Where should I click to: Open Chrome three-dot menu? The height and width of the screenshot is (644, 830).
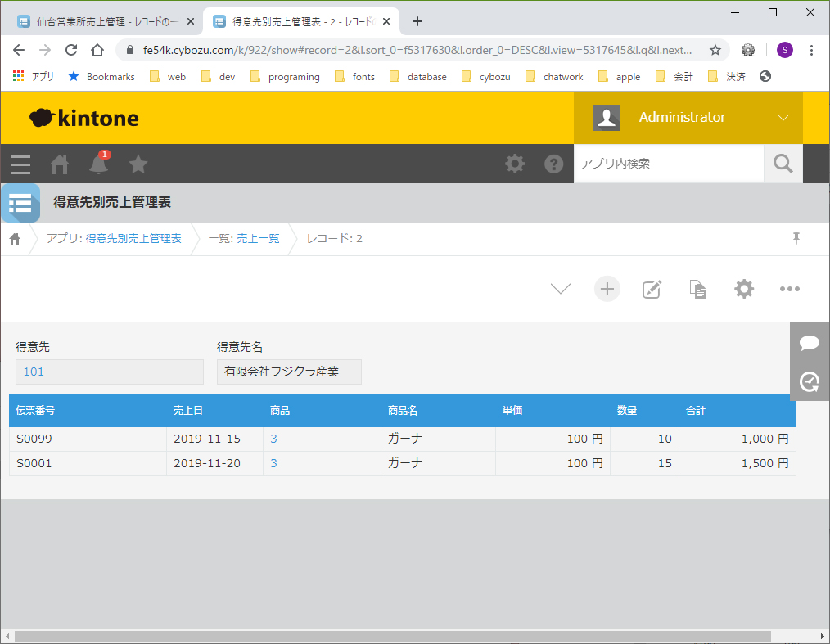[811, 50]
